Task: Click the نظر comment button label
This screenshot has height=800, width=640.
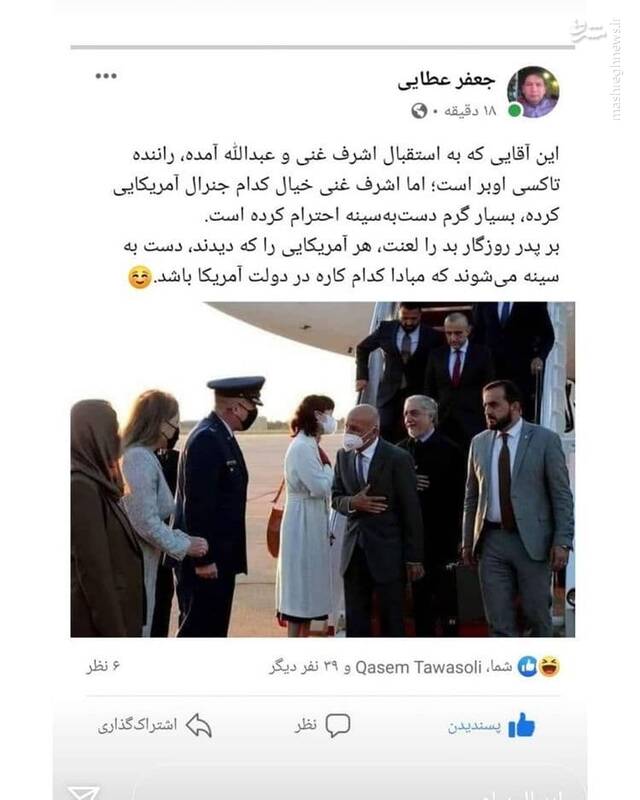Action: point(305,724)
